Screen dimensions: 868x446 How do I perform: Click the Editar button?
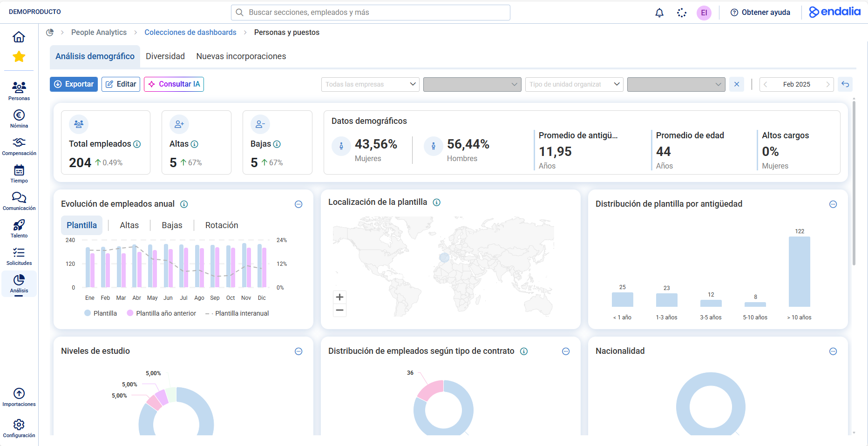[x=121, y=84]
